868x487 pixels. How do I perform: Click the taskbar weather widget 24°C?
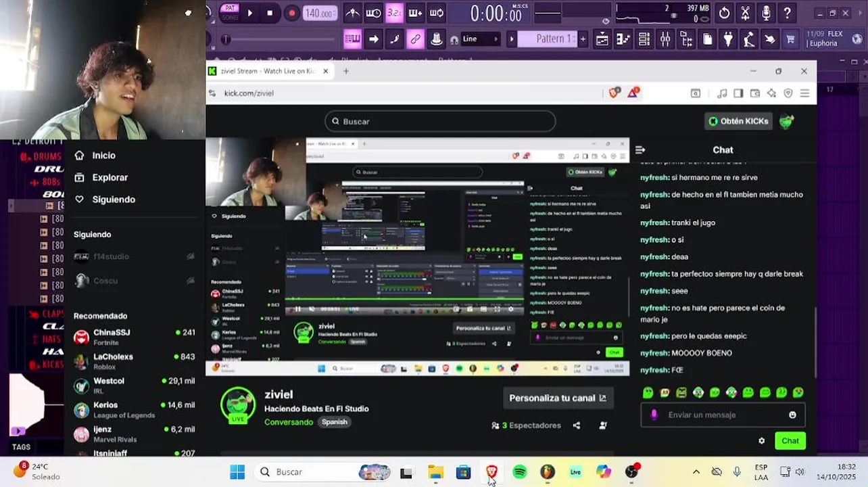(x=37, y=471)
